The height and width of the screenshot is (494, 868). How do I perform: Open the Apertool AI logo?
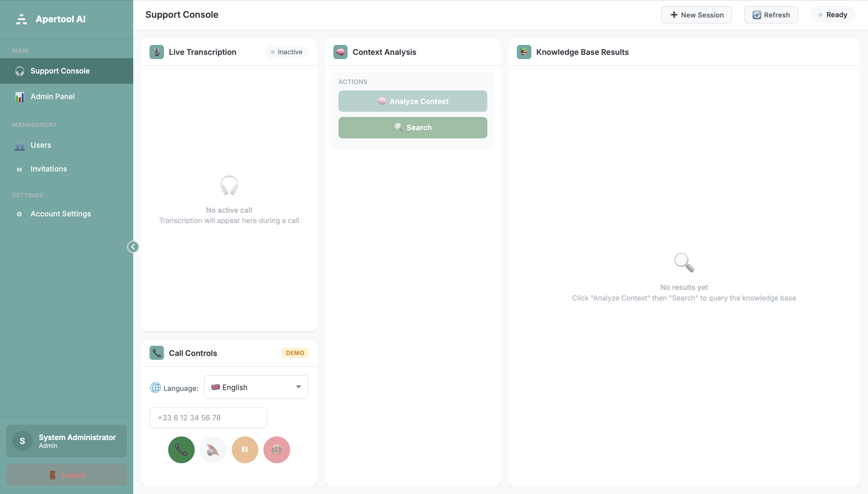[x=21, y=19]
